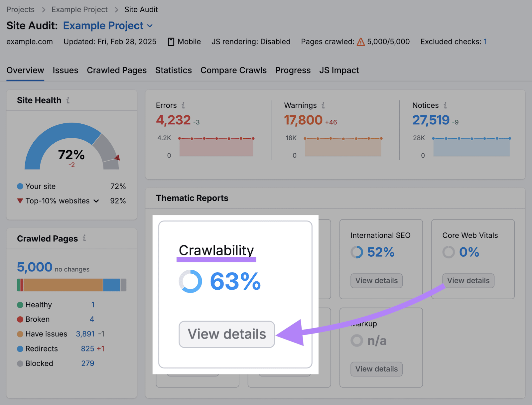Click the warning triangle beside Pages crawled
Image resolution: width=532 pixels, height=405 pixels.
tap(361, 42)
